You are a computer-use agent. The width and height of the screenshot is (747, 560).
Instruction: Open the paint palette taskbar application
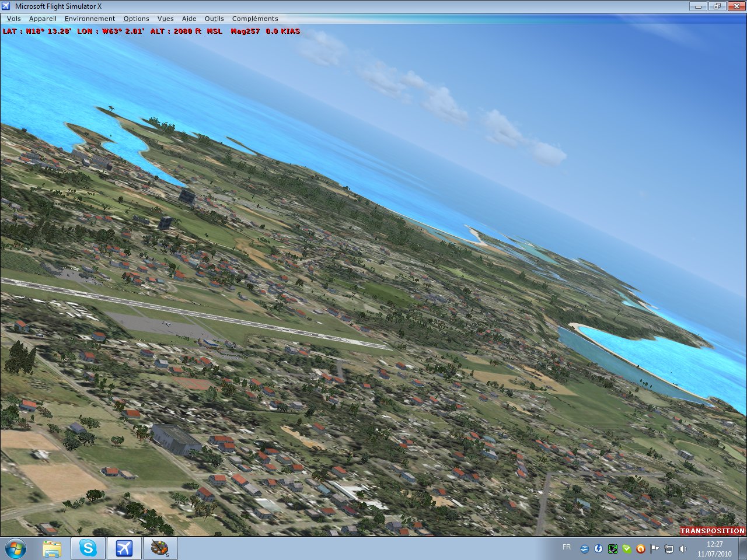pyautogui.click(x=159, y=548)
